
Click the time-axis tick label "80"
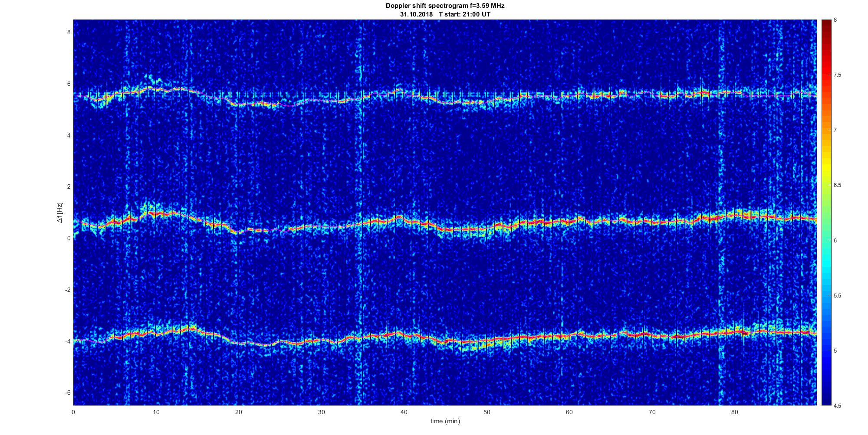coord(735,412)
